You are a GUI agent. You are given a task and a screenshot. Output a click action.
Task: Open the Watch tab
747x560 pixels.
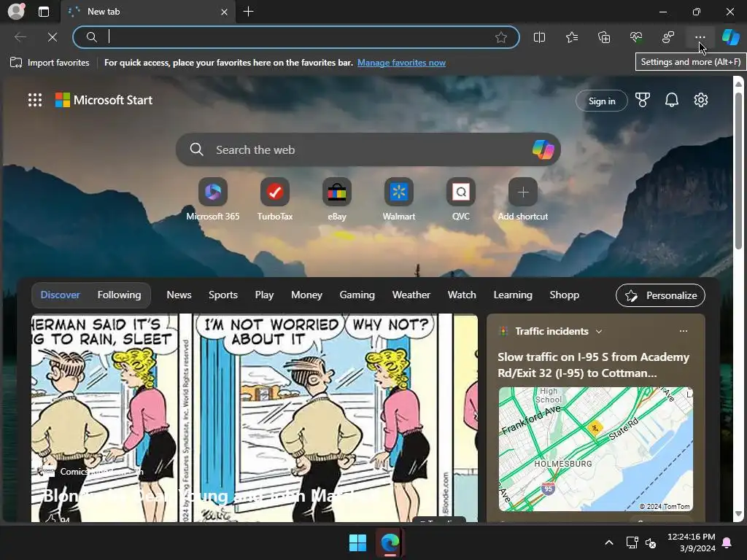pyautogui.click(x=462, y=295)
